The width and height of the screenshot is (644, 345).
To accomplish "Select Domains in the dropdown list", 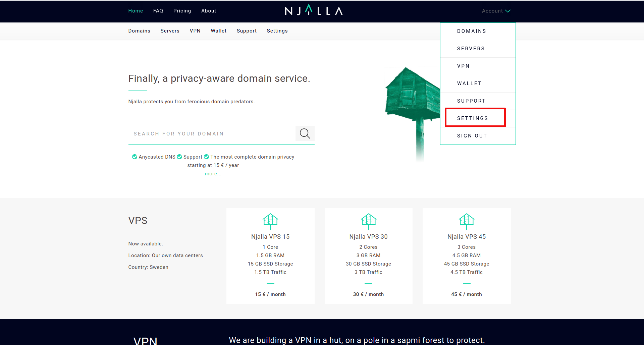I will coord(471,31).
